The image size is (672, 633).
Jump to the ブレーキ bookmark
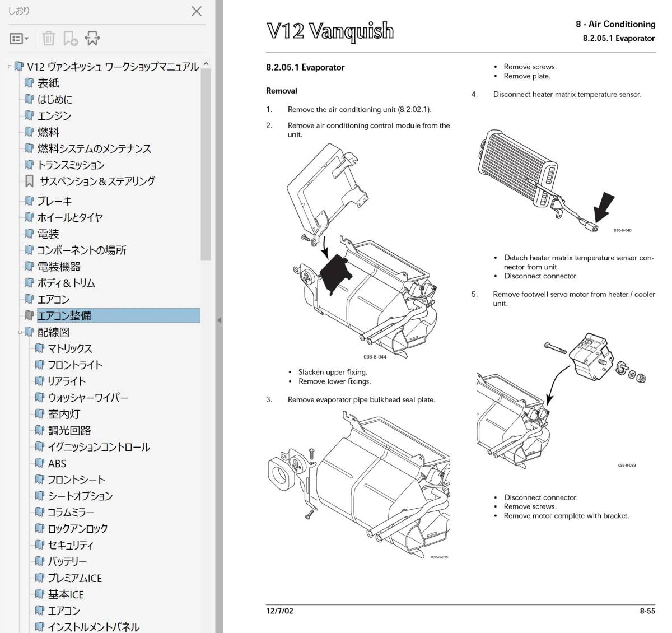54,201
